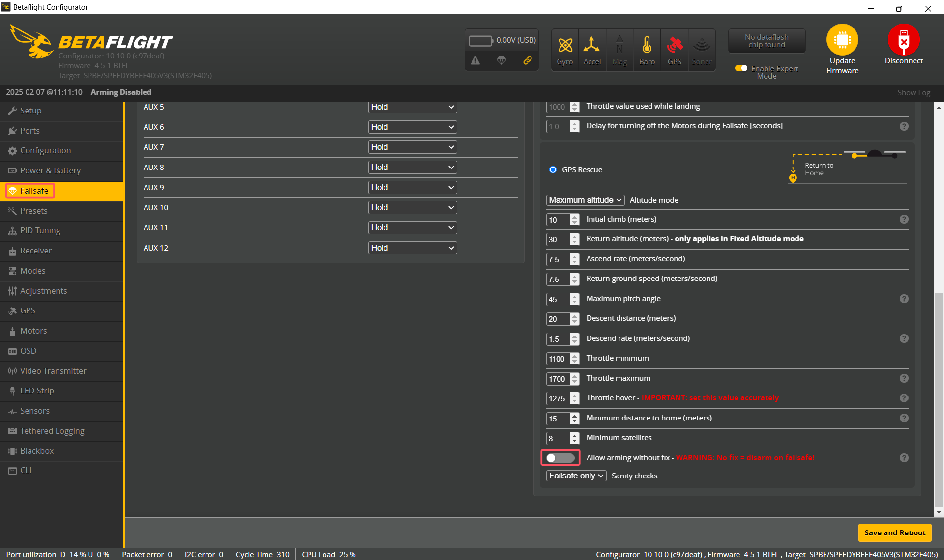
Task: Click the vertical scrollbar thumb
Action: coord(939,399)
